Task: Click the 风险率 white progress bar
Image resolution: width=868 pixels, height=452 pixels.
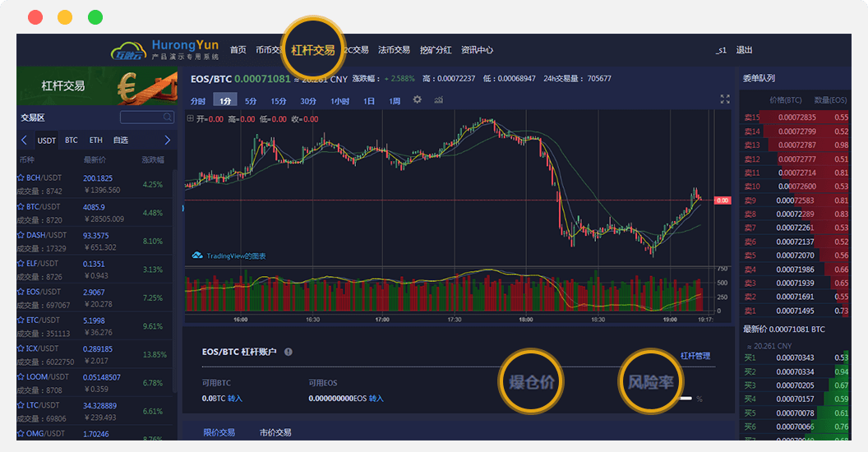Action: coord(686,398)
